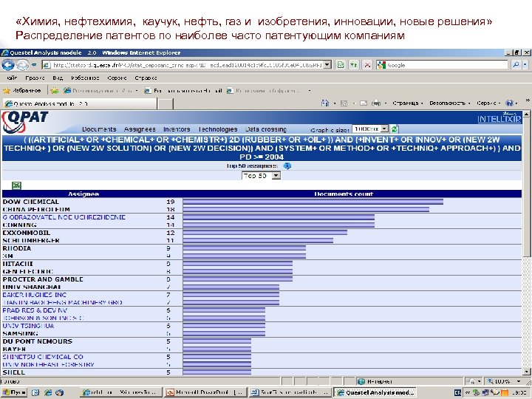
Task: Open the Справка menu
Action: point(146,78)
